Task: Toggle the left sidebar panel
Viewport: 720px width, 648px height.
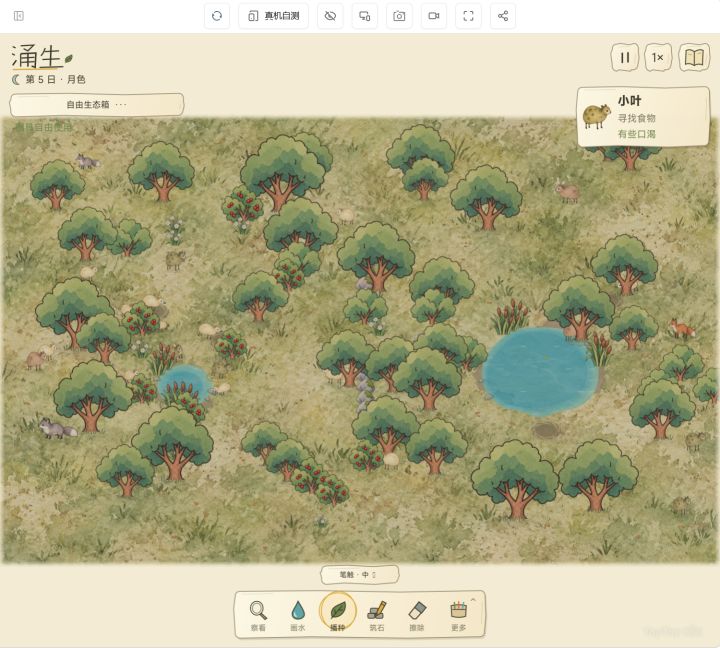Action: 19,16
